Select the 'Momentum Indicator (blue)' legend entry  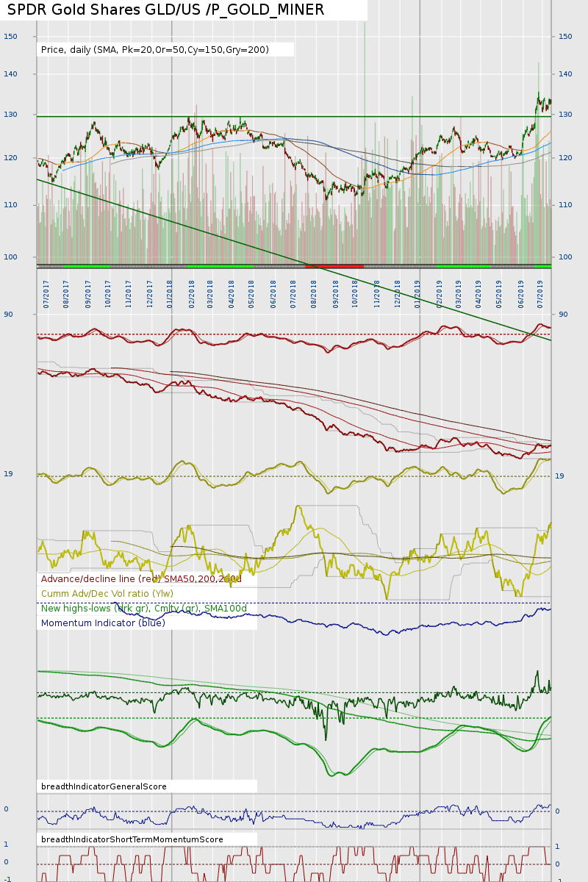pos(103,623)
